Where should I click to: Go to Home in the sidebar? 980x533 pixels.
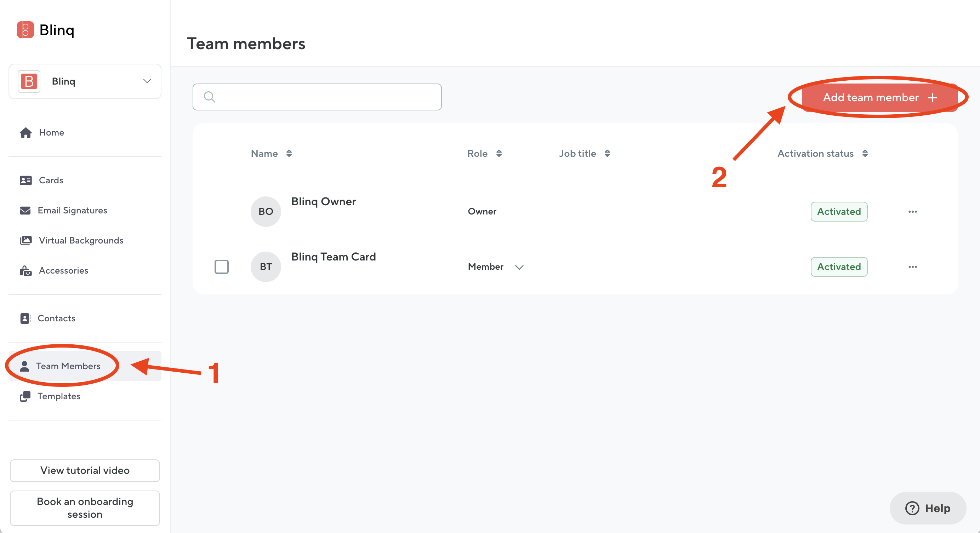[85, 132]
